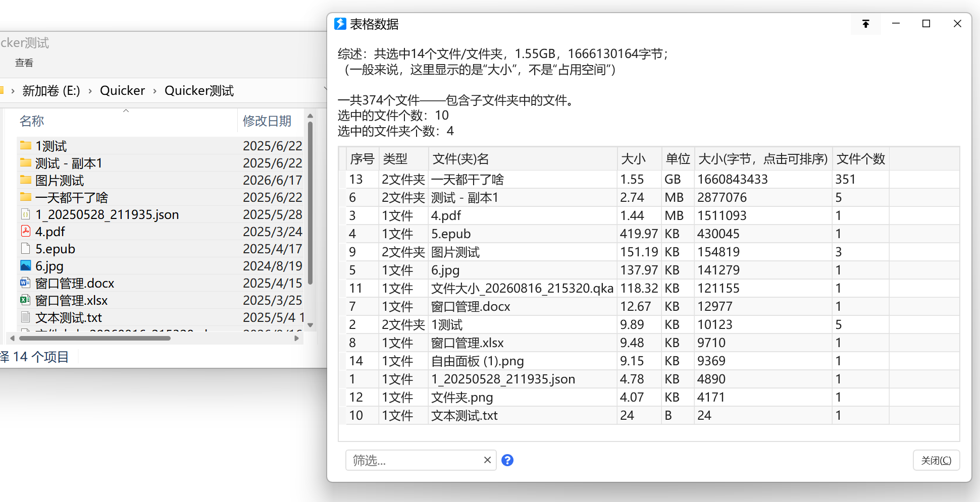The height and width of the screenshot is (502, 980).
Task: Go to 新加卷 (E:) in the breadcrumb
Action: (x=51, y=91)
